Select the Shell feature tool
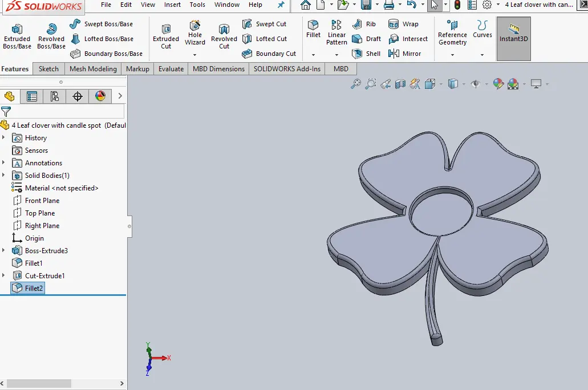Screen dimensions: 588x390 tap(366, 54)
